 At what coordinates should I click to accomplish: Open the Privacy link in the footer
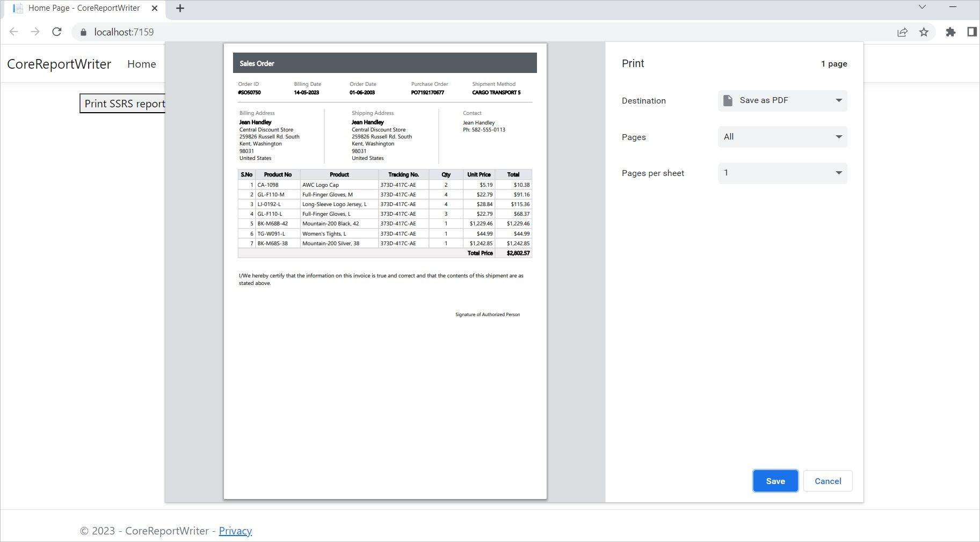click(x=235, y=531)
